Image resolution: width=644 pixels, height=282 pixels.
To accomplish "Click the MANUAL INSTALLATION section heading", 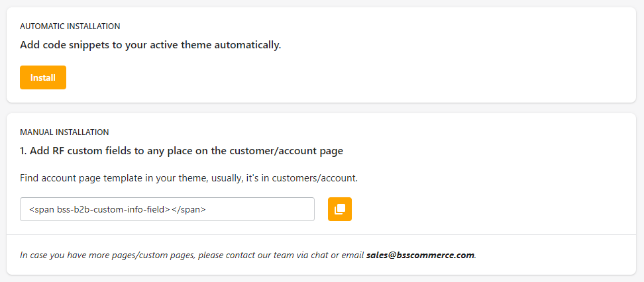I will click(64, 132).
